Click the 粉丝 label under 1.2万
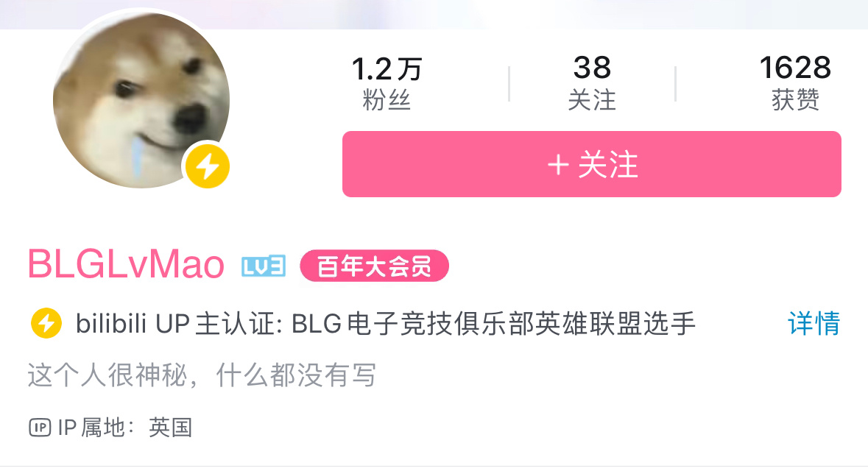The height and width of the screenshot is (471, 868). [387, 100]
